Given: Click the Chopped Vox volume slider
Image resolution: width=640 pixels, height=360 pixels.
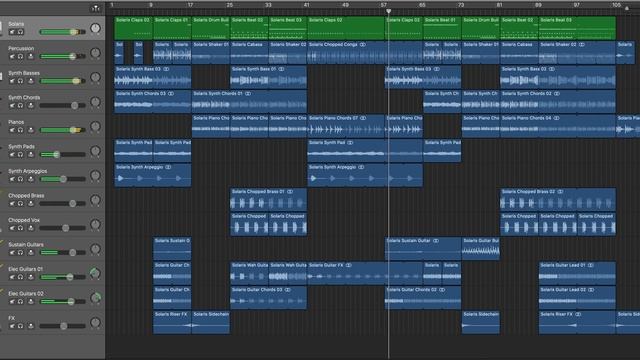Looking at the screenshot, I should coord(62,228).
